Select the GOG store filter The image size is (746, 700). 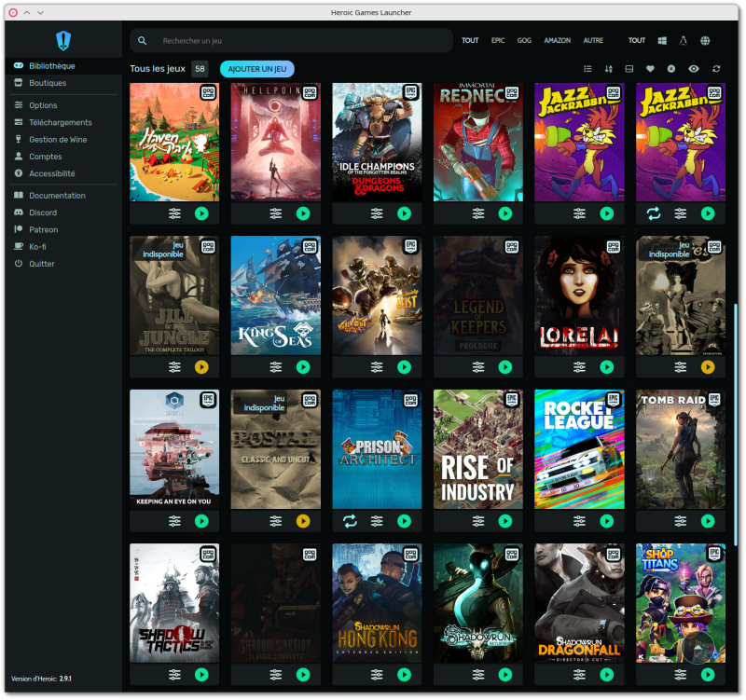[x=524, y=40]
